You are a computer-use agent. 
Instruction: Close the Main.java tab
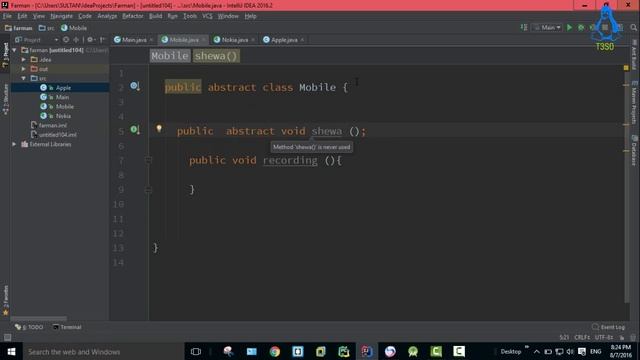click(x=151, y=40)
